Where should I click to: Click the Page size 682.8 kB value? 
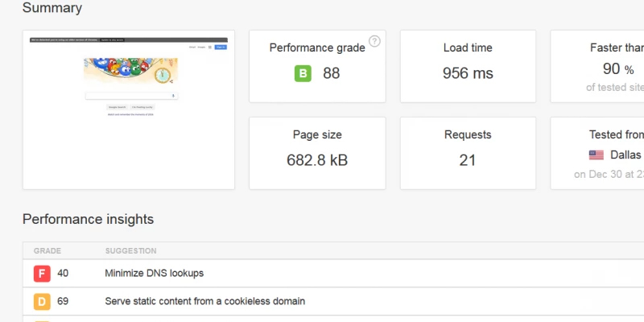point(317,160)
